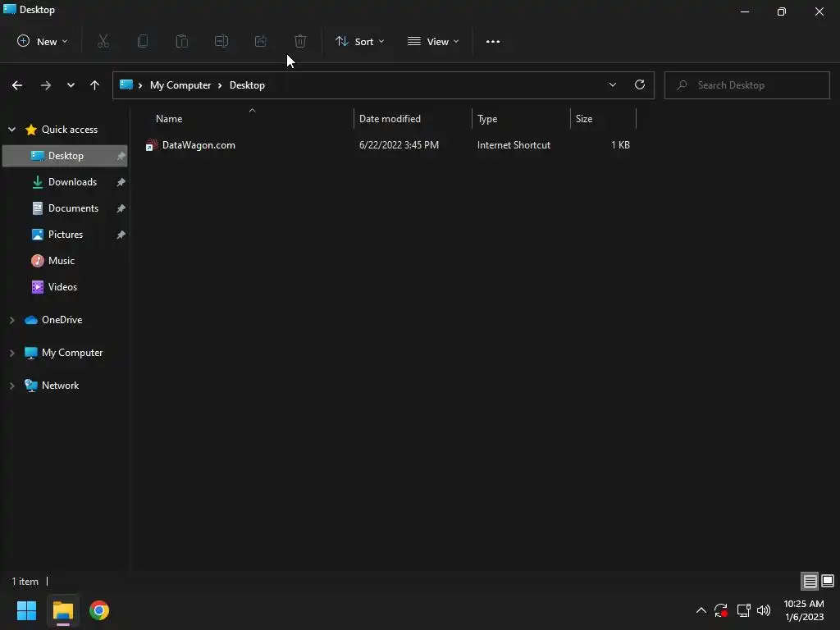Click the 6/22/2022 3:45 PM date cell
The width and height of the screenshot is (840, 630).
[x=399, y=145]
